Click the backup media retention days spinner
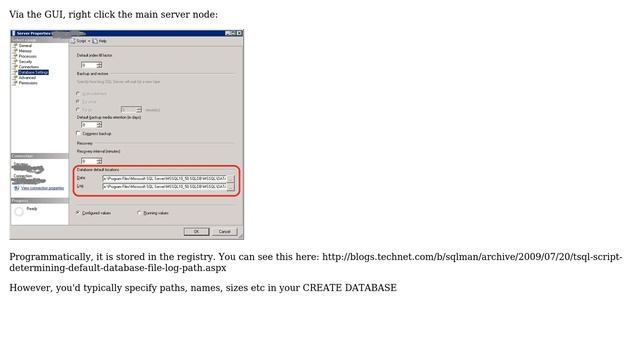The height and width of the screenshot is (360, 640). pos(91,125)
